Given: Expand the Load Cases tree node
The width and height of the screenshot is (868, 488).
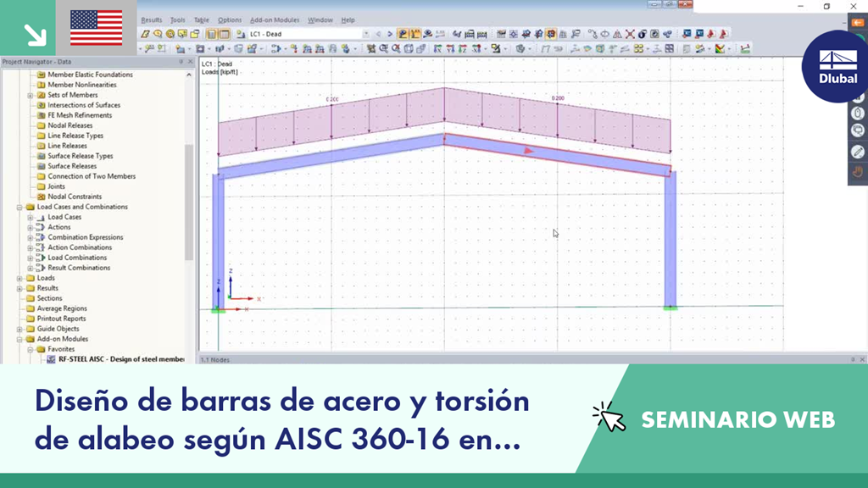Looking at the screenshot, I should (31, 218).
